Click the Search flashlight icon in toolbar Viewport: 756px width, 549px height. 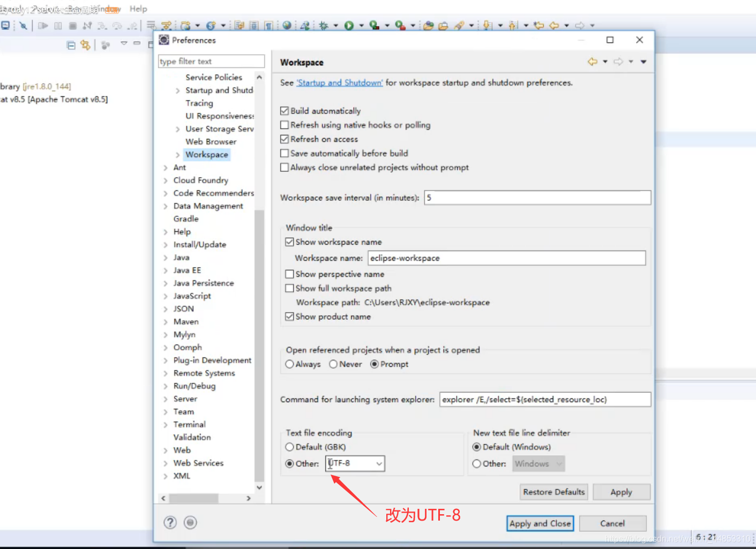459,25
